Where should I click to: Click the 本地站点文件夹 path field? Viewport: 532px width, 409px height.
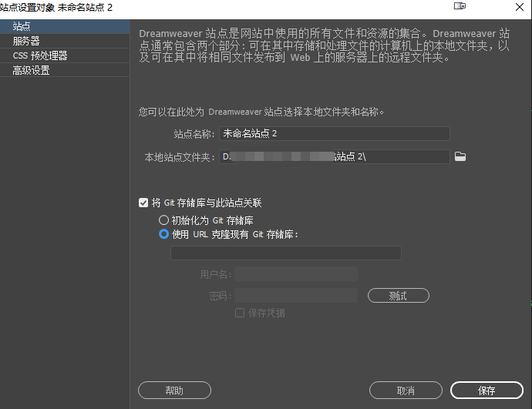pos(335,156)
